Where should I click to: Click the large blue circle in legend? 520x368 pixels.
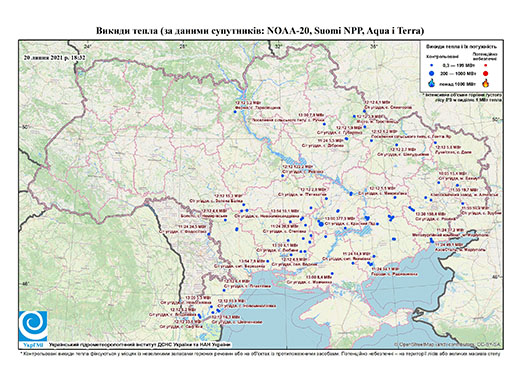coord(432,73)
